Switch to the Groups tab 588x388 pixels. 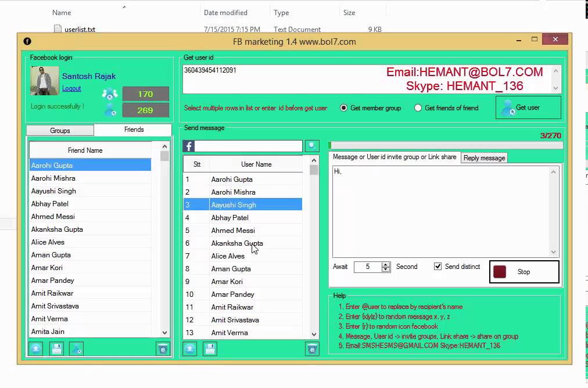click(x=60, y=131)
